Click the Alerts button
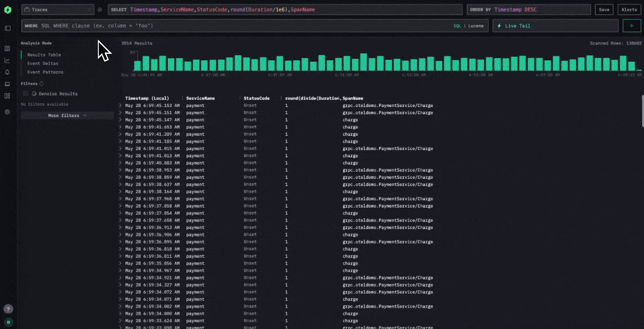The height and width of the screenshot is (329, 644). 629,10
